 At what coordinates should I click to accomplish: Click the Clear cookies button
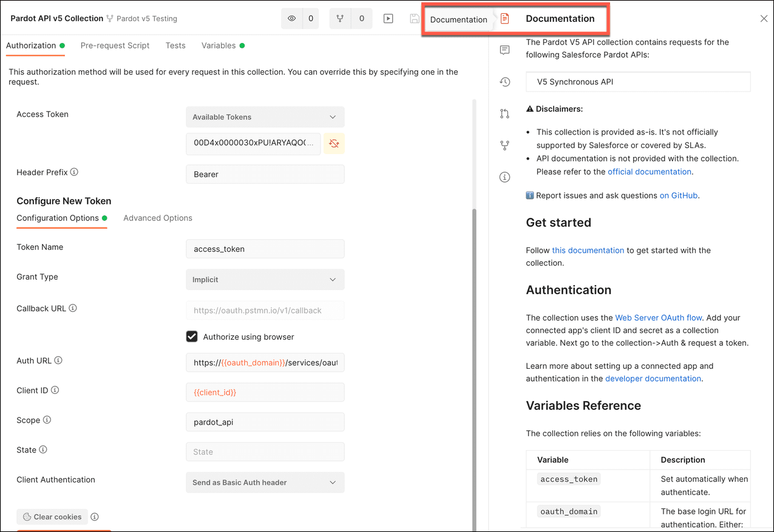(52, 517)
